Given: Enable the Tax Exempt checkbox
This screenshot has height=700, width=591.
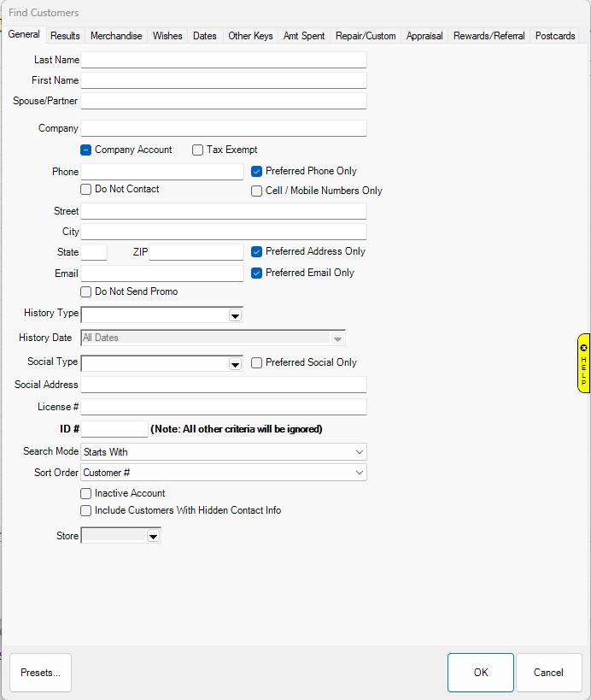Looking at the screenshot, I should pos(198,150).
